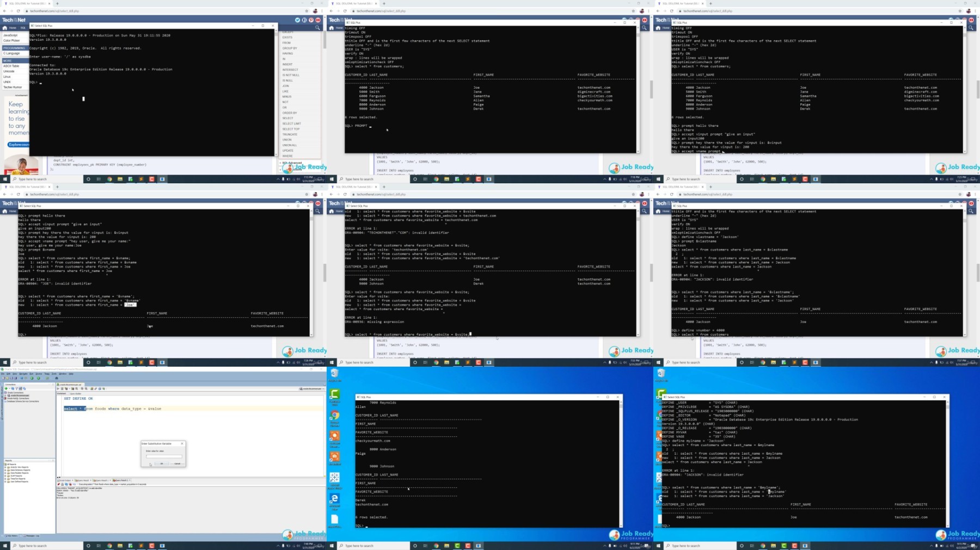
Task: Click taskbar search box below the SQL Developer window
Action: pyautogui.click(x=47, y=546)
